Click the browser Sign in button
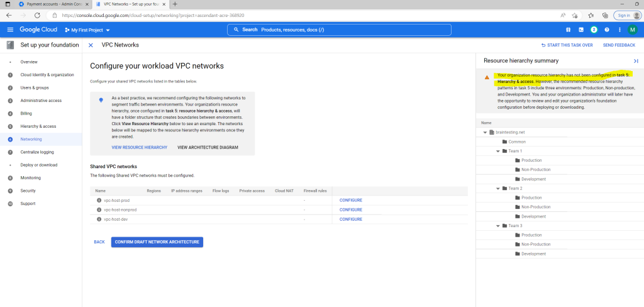Image resolution: width=644 pixels, height=307 pixels. tap(627, 15)
